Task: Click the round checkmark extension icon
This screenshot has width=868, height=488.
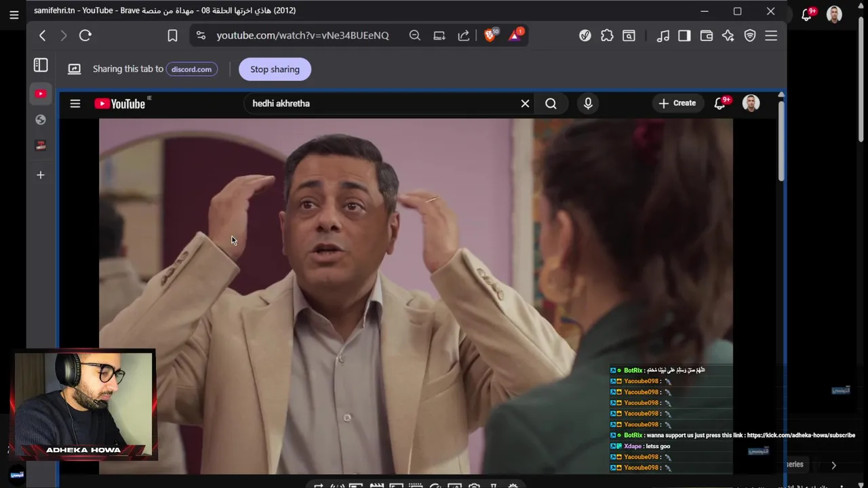Action: click(x=585, y=35)
